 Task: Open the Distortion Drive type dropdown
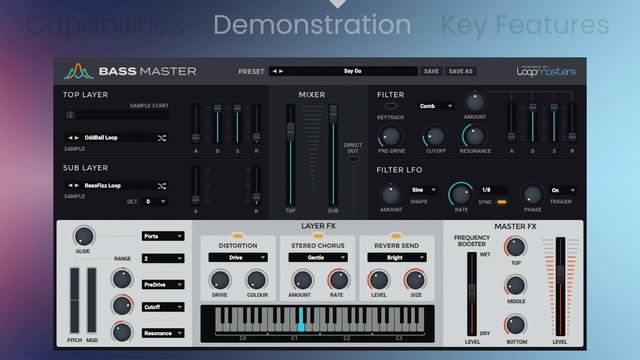pos(238,258)
